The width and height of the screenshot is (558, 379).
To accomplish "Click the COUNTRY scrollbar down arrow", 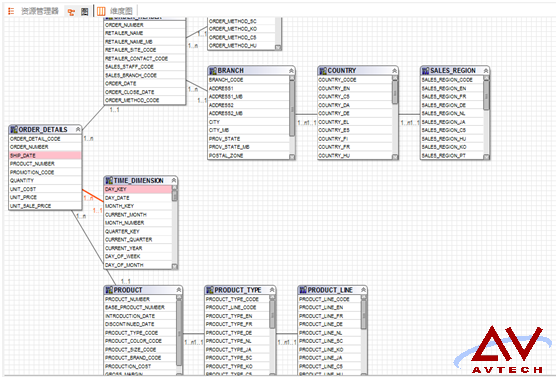I will (395, 157).
